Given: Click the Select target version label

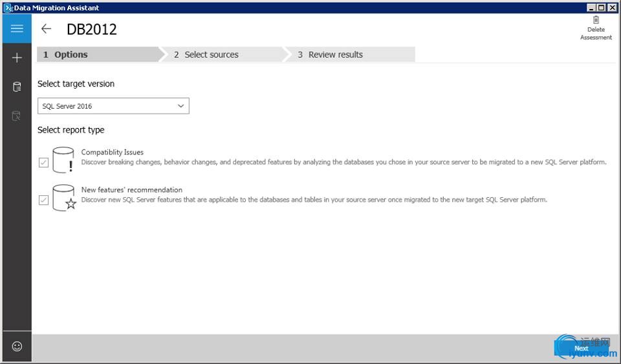Looking at the screenshot, I should pyautogui.click(x=76, y=84).
